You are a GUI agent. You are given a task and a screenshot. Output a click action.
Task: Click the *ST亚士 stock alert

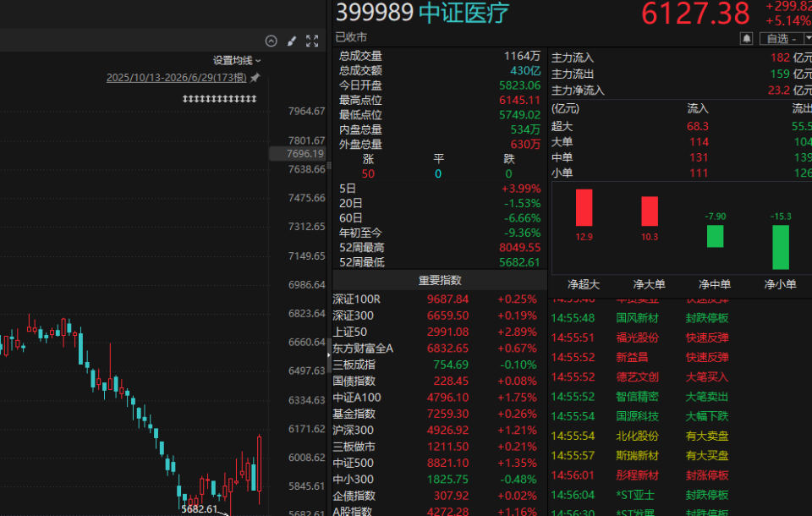pos(635,496)
